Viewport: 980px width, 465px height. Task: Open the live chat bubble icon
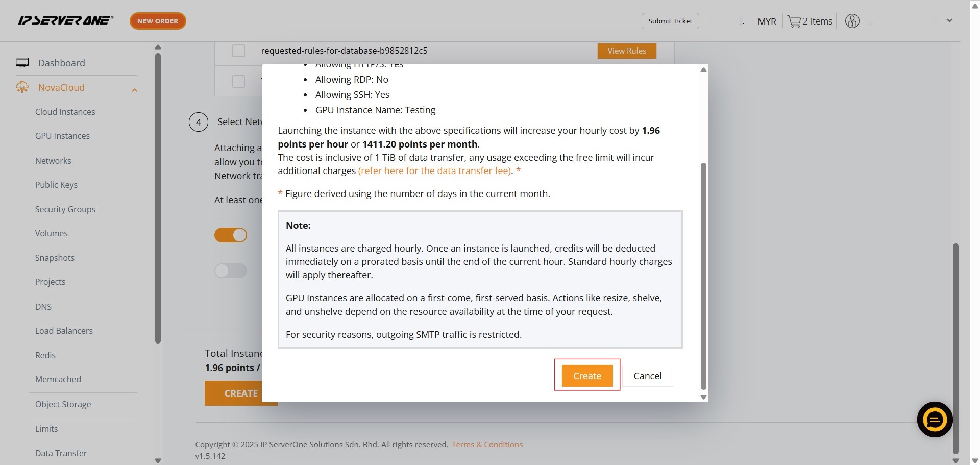pyautogui.click(x=935, y=420)
